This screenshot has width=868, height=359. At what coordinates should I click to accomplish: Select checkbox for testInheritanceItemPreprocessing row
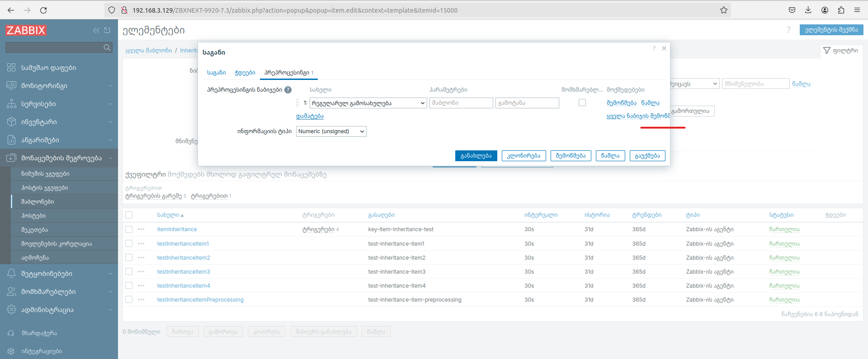(129, 299)
